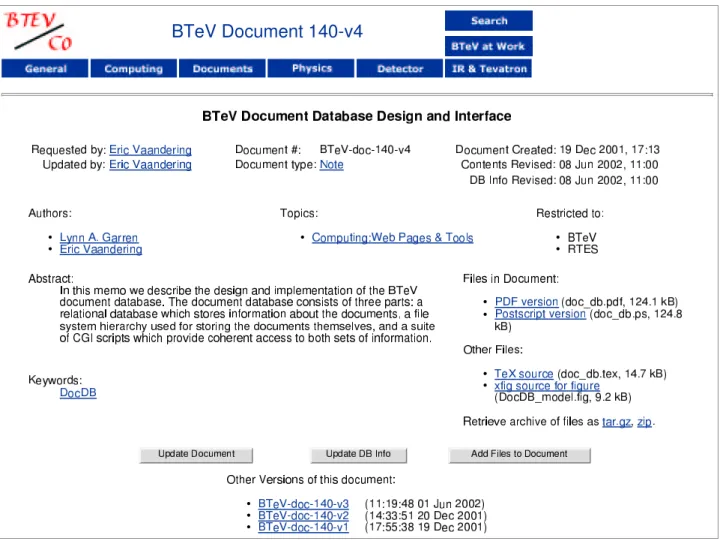This screenshot has height=541, width=723.
Task: Click the Update DB Info button
Action: coord(358,454)
